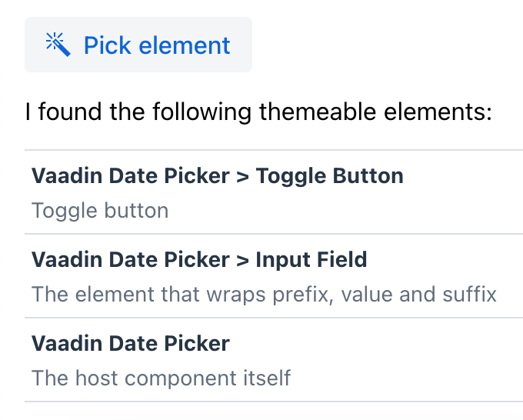
Task: Click the "Pick element" label text
Action: point(156,45)
